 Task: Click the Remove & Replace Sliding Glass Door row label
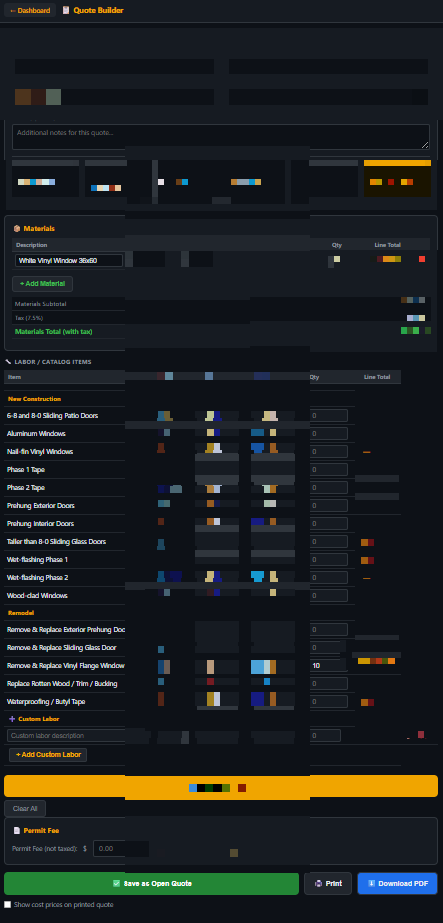[62, 648]
